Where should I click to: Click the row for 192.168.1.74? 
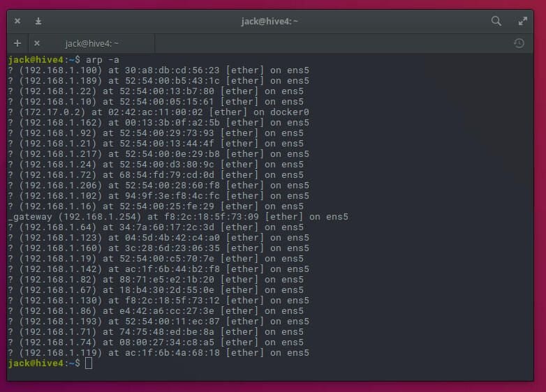(x=156, y=342)
